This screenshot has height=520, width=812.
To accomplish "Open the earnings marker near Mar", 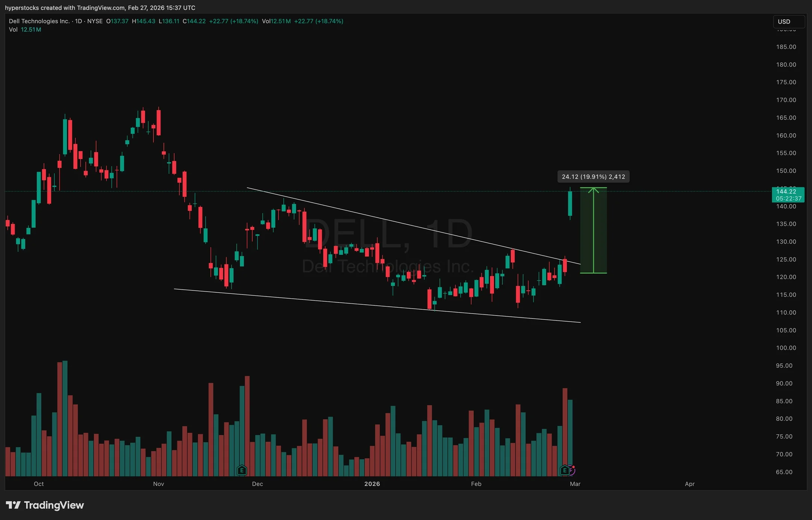I will pos(564,470).
